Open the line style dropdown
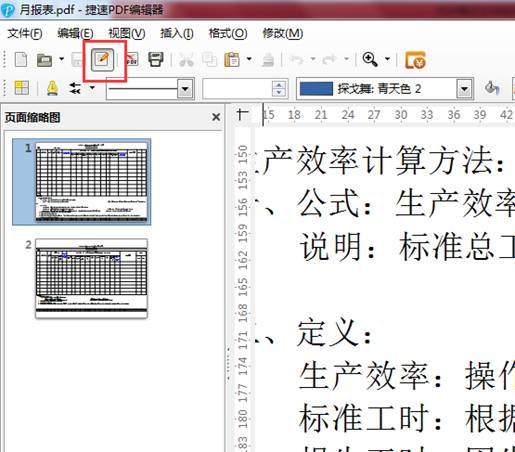This screenshot has width=515, height=452. click(185, 89)
